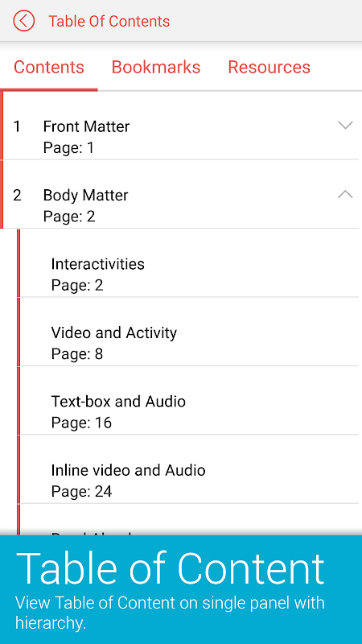Select 'Page: 24' under Inline video and Audio
The width and height of the screenshot is (362, 644).
pos(82,492)
